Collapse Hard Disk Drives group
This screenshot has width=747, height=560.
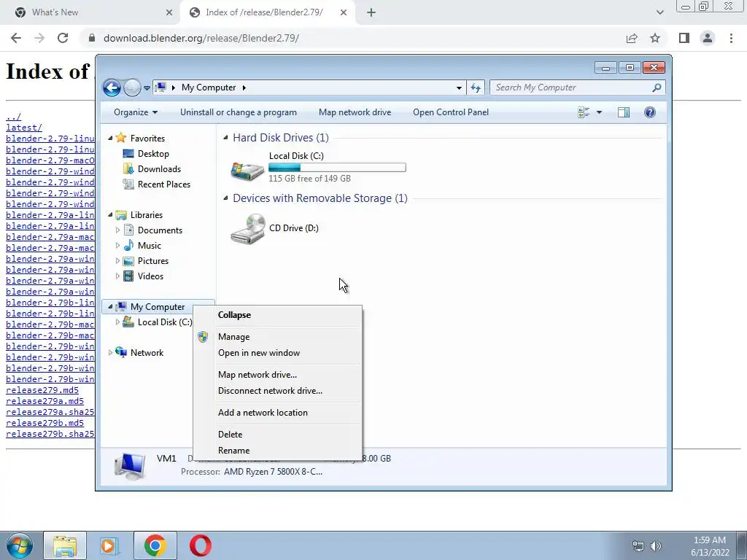click(x=226, y=138)
